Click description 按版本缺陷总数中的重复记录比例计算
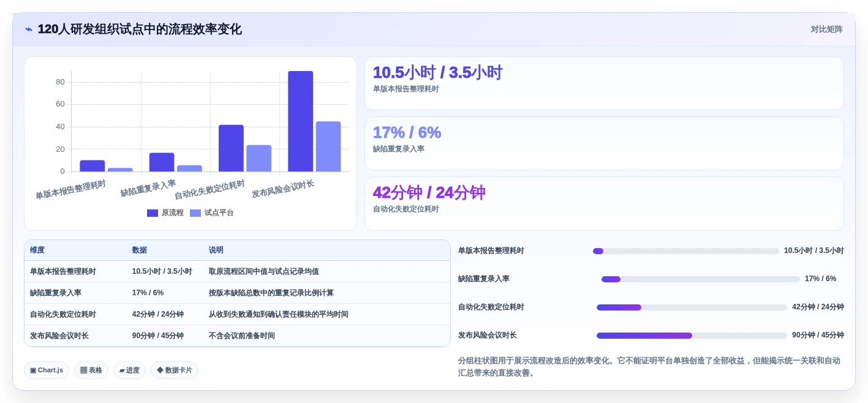Image resolution: width=868 pixels, height=403 pixels. [271, 293]
